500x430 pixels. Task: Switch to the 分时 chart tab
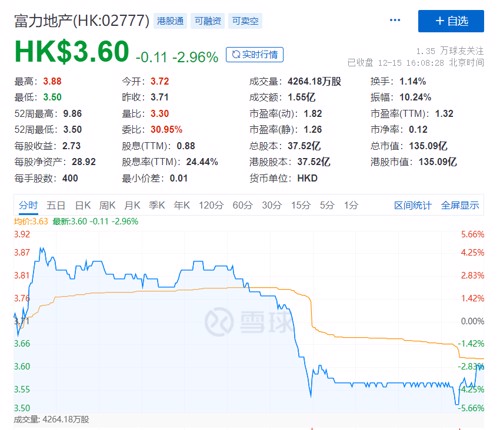(28, 205)
